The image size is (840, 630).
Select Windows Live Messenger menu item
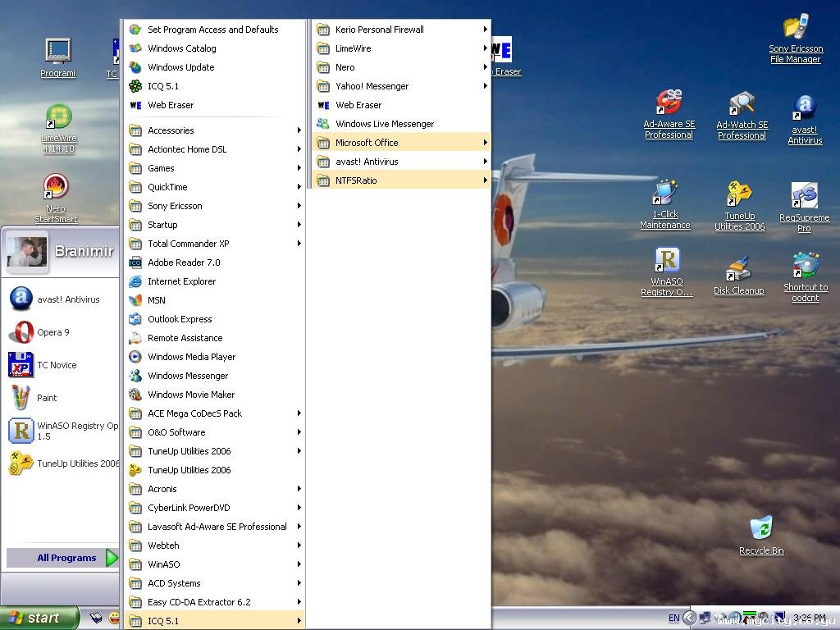(384, 124)
